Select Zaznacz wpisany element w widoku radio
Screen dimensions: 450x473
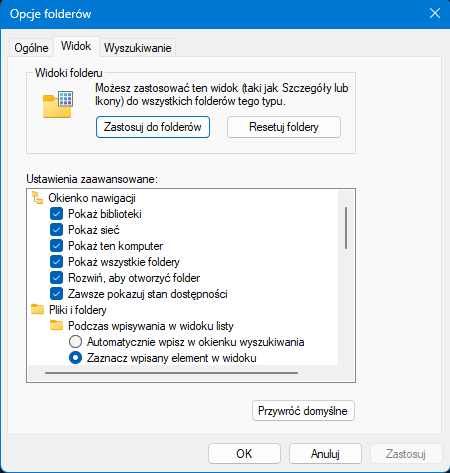point(75,358)
